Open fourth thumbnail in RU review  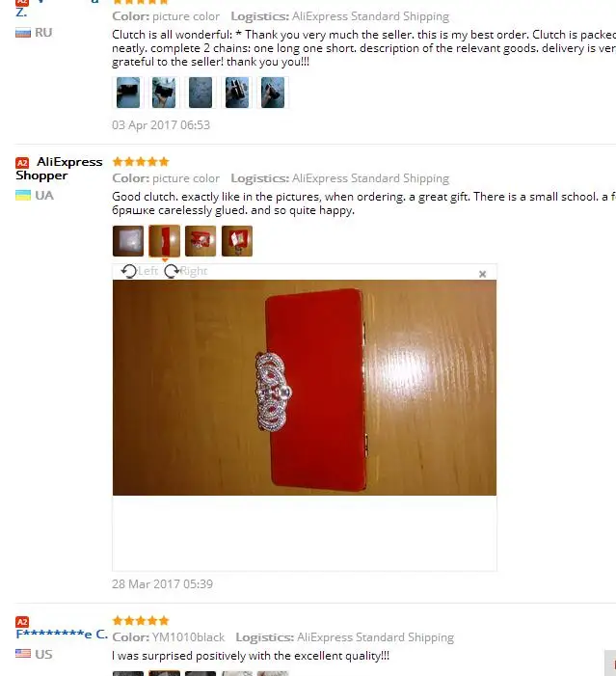tap(237, 93)
